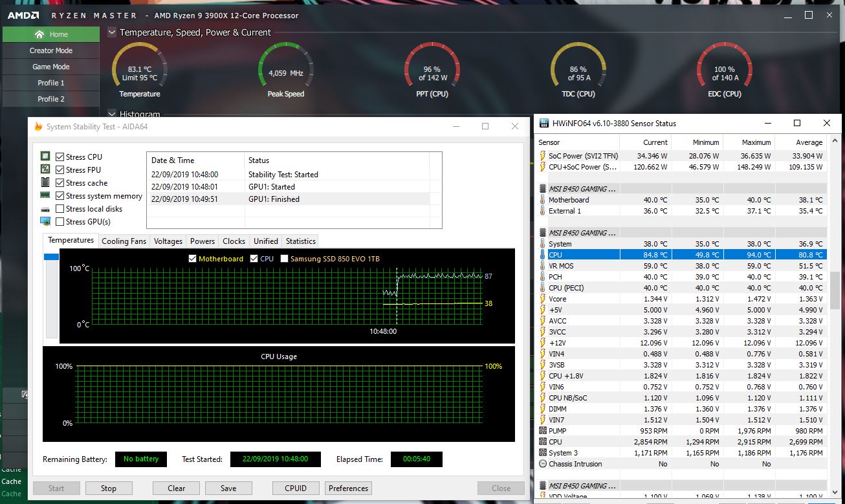
Task: Switch to Game Mode in Ryzen Master
Action: pyautogui.click(x=51, y=67)
